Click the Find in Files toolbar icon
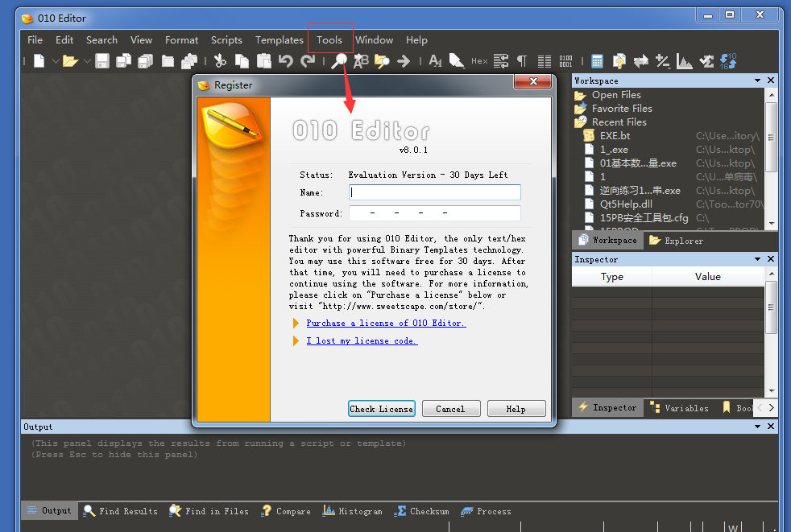Image resolution: width=791 pixels, height=532 pixels. point(382,61)
